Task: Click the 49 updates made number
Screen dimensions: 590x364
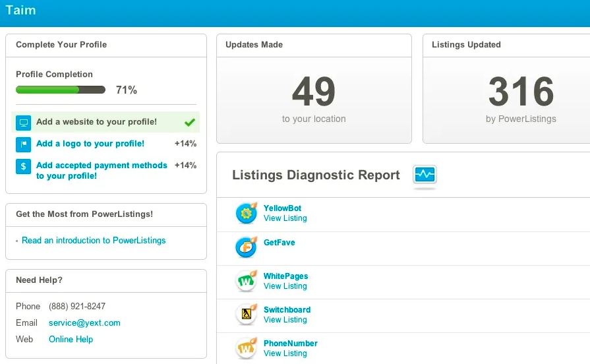Action: pyautogui.click(x=314, y=92)
